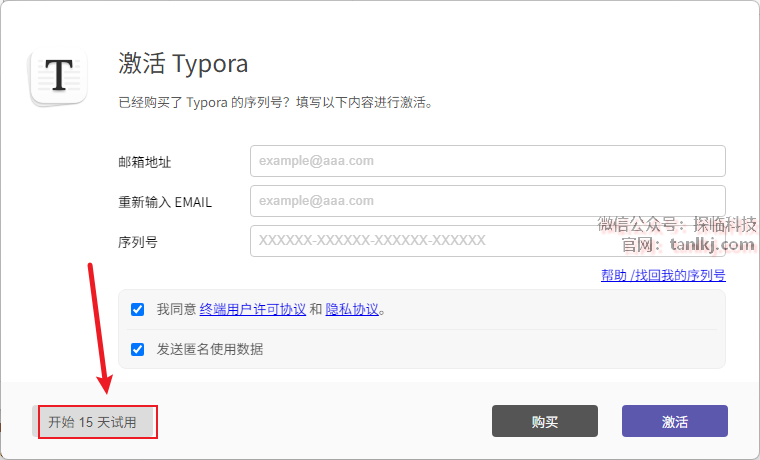Image resolution: width=760 pixels, height=460 pixels.
Task: Click the 邮箱地址 label
Action: (x=144, y=162)
